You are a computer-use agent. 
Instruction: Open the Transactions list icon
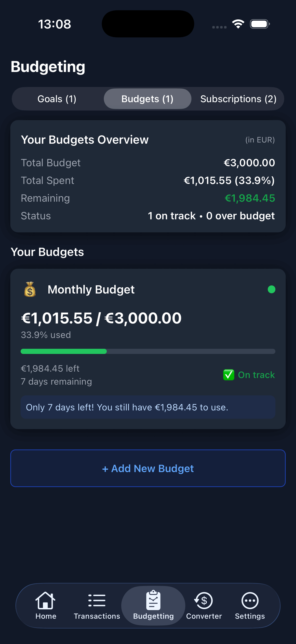tap(97, 601)
